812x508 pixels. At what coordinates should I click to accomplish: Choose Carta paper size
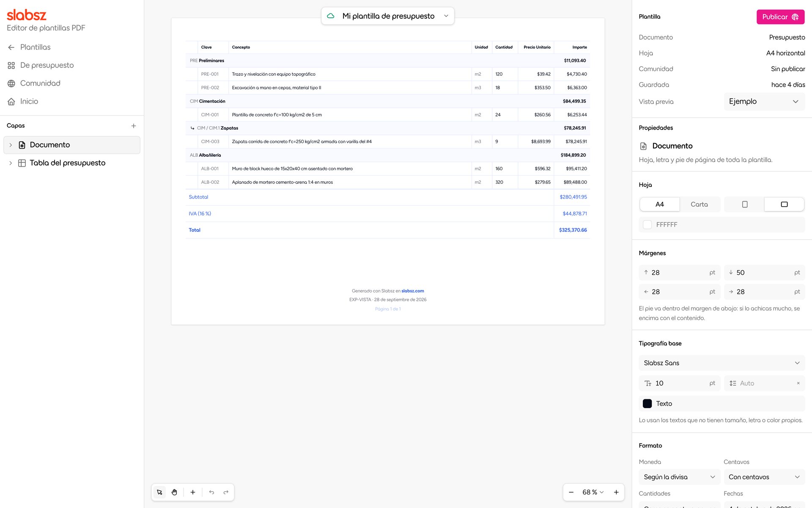point(699,204)
